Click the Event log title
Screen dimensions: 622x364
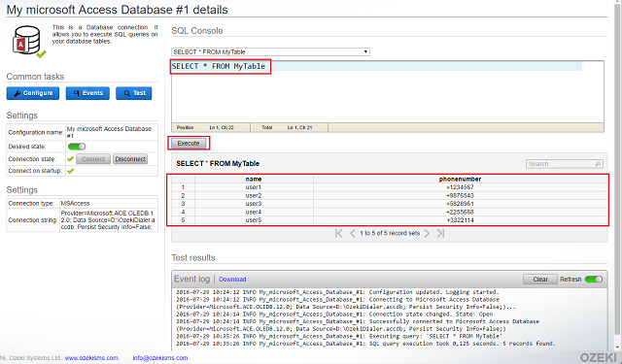[192, 279]
